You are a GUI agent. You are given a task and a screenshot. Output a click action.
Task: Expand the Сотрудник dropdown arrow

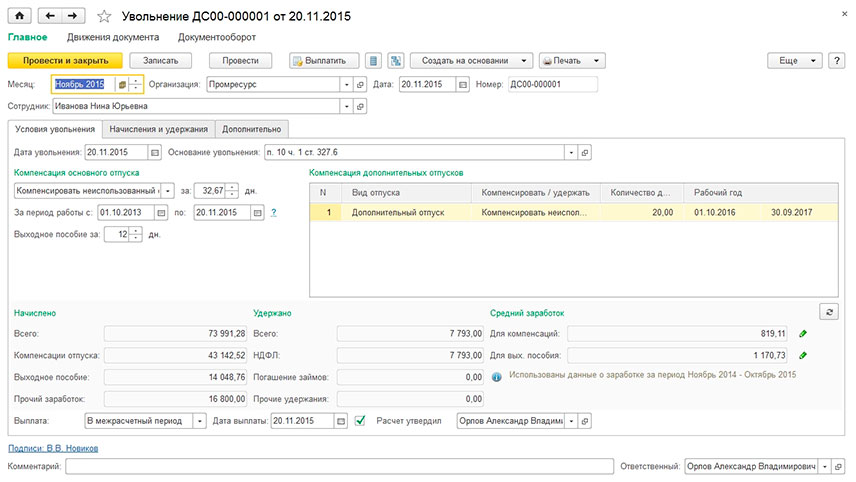coord(346,106)
